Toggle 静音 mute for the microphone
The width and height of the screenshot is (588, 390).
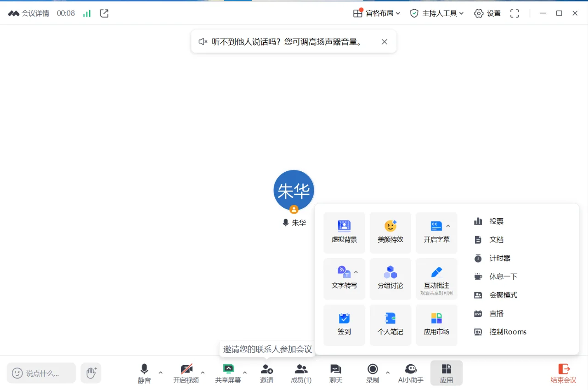(144, 373)
